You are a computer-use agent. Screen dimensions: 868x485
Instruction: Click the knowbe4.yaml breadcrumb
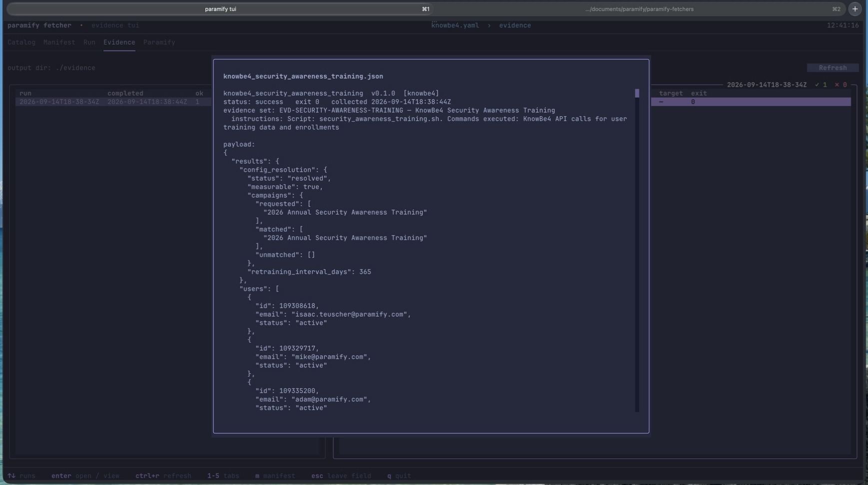[x=455, y=25]
